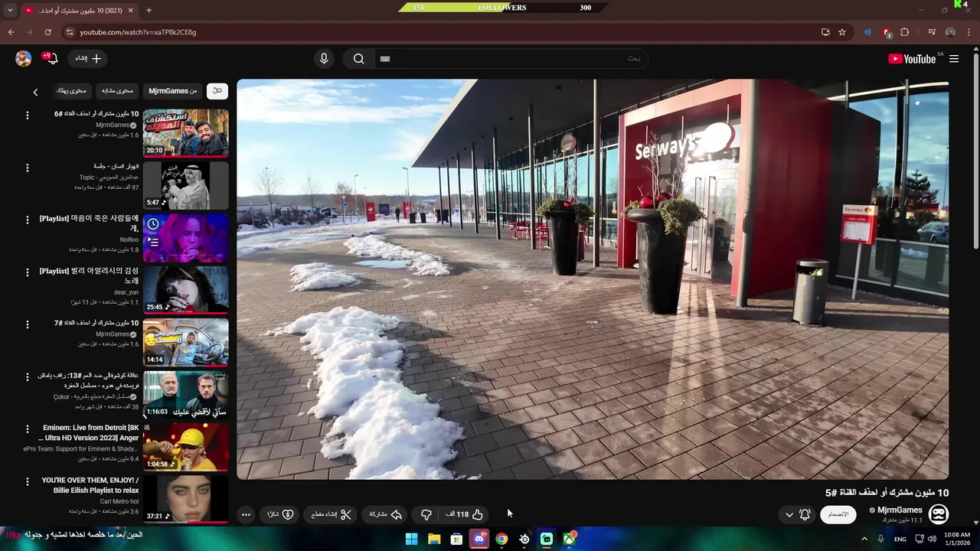Open Billie Eilish 25:45 playlist thumbnail

pos(185,290)
